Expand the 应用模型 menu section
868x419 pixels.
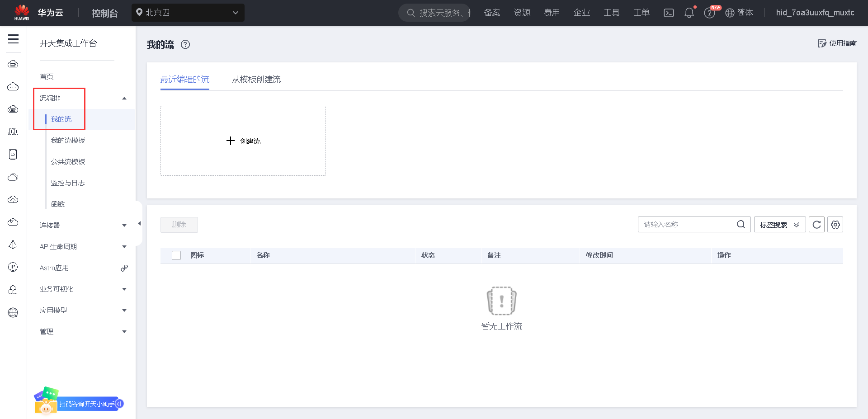coord(124,311)
